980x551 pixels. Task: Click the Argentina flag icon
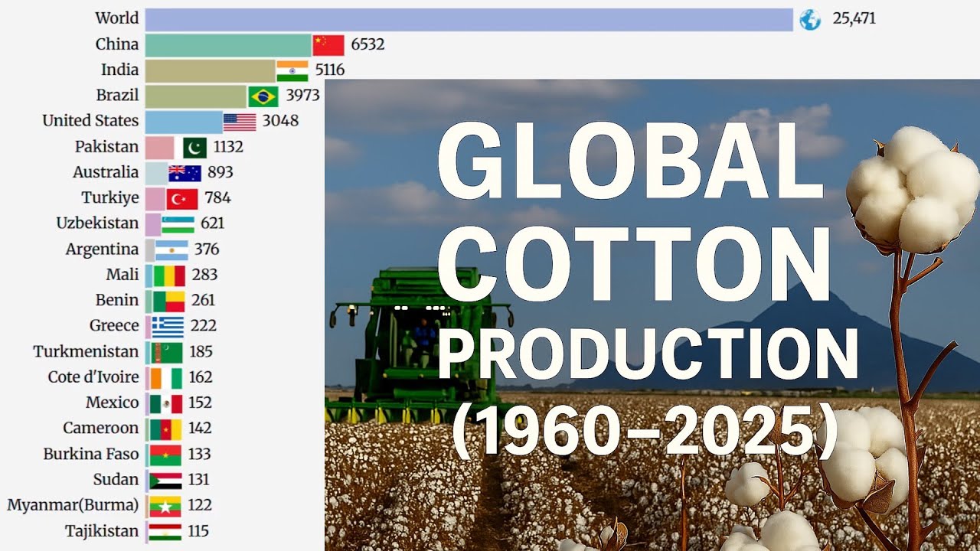tap(171, 250)
